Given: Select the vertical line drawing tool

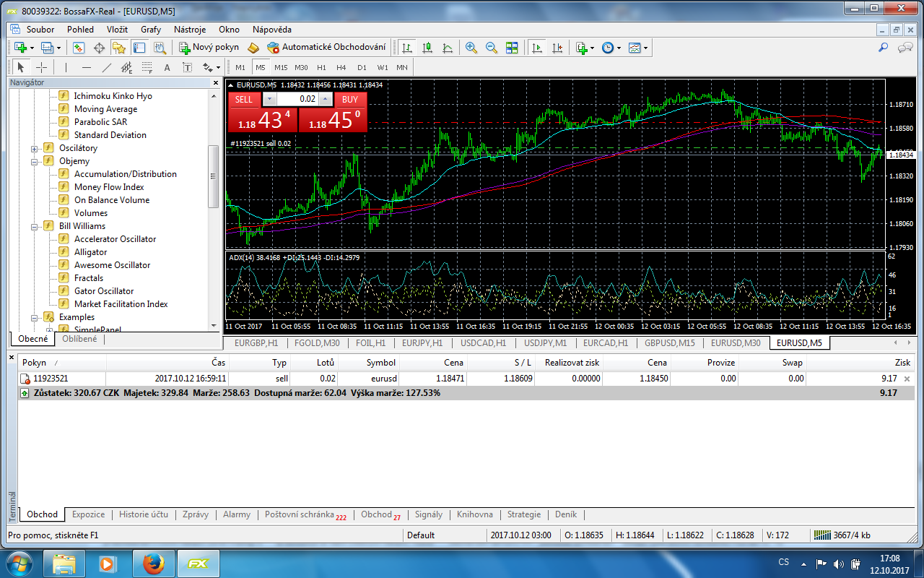Looking at the screenshot, I should [66, 67].
